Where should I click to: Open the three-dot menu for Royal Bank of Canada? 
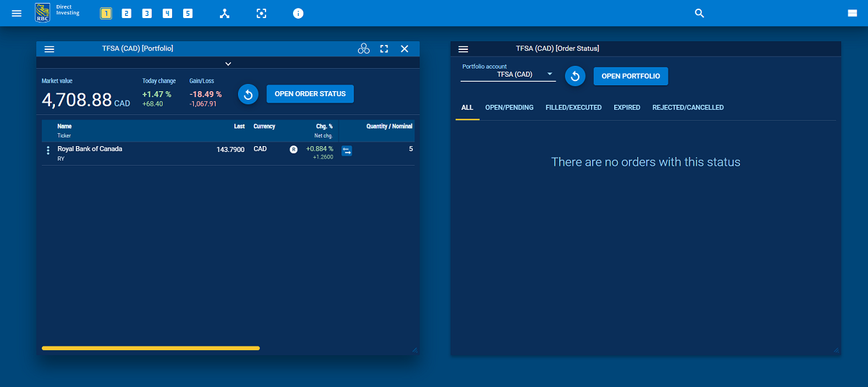click(x=48, y=150)
